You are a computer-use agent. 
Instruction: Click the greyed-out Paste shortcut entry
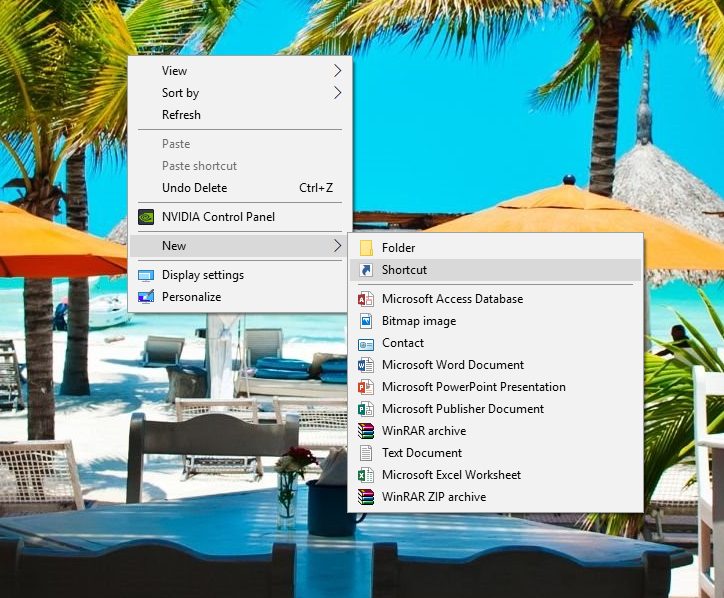pyautogui.click(x=240, y=166)
